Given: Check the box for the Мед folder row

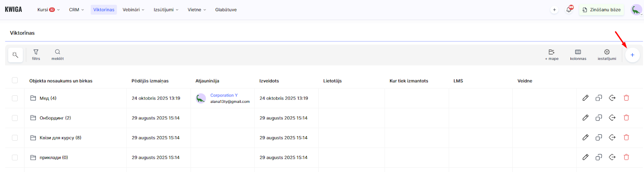Looking at the screenshot, I should tap(15, 98).
